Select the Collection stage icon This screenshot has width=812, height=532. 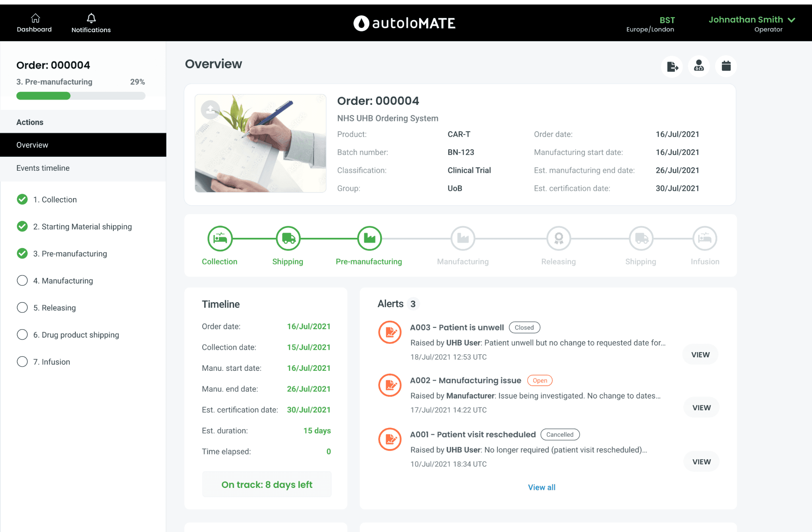(x=220, y=238)
